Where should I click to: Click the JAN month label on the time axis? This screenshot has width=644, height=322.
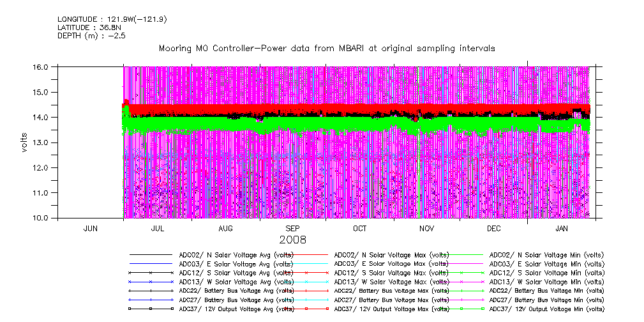tap(562, 228)
